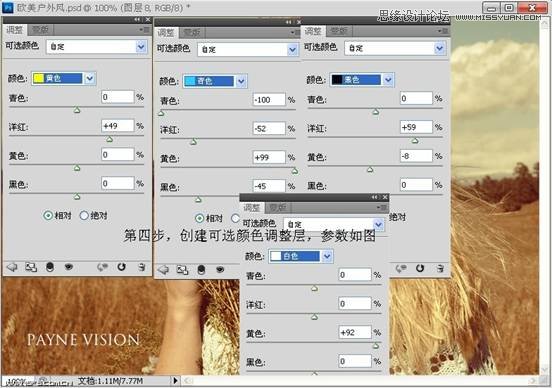Switch to 蒙版 tab in cyan (青色) panel
The width and height of the screenshot is (552, 388).
pos(192,33)
